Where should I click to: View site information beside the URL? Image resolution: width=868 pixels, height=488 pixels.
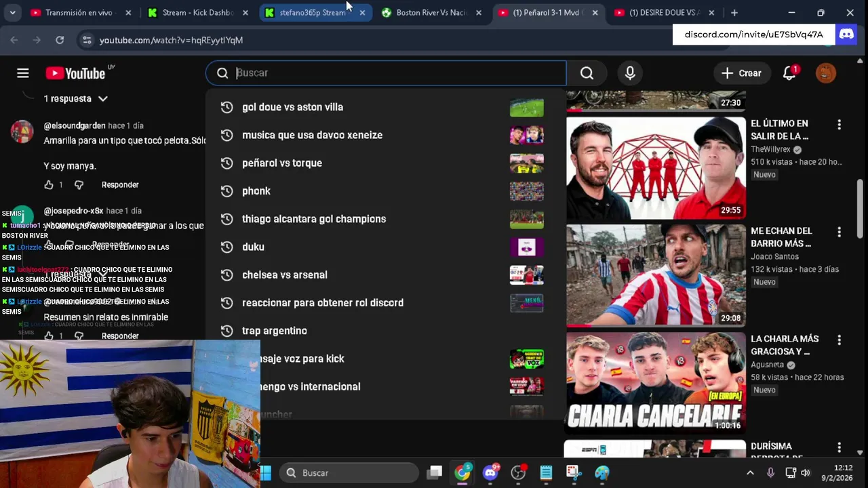coord(87,40)
